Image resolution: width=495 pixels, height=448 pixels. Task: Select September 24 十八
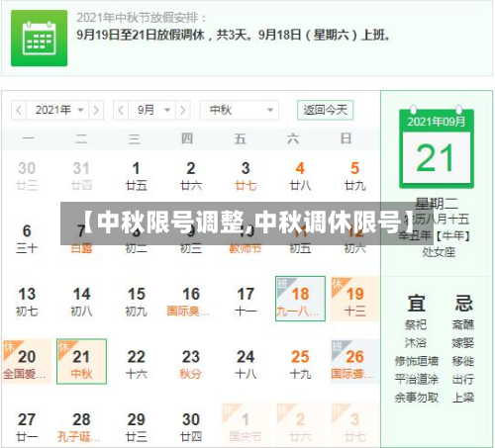(246, 364)
